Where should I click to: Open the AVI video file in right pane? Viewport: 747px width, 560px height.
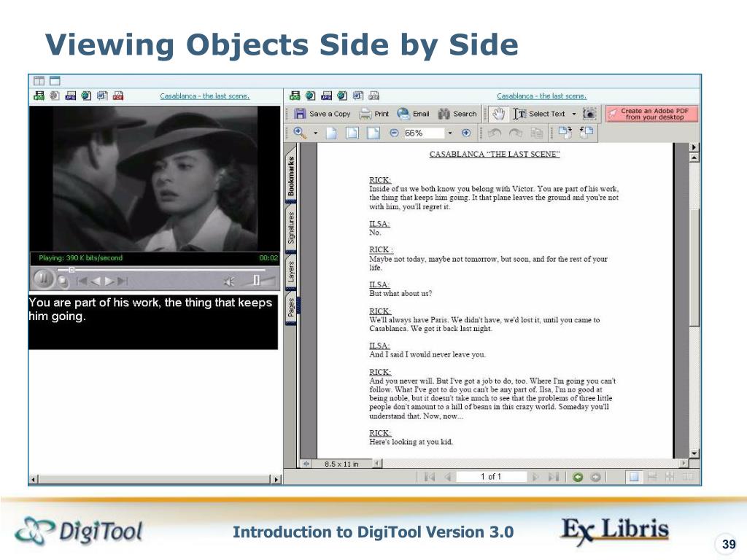tap(295, 96)
